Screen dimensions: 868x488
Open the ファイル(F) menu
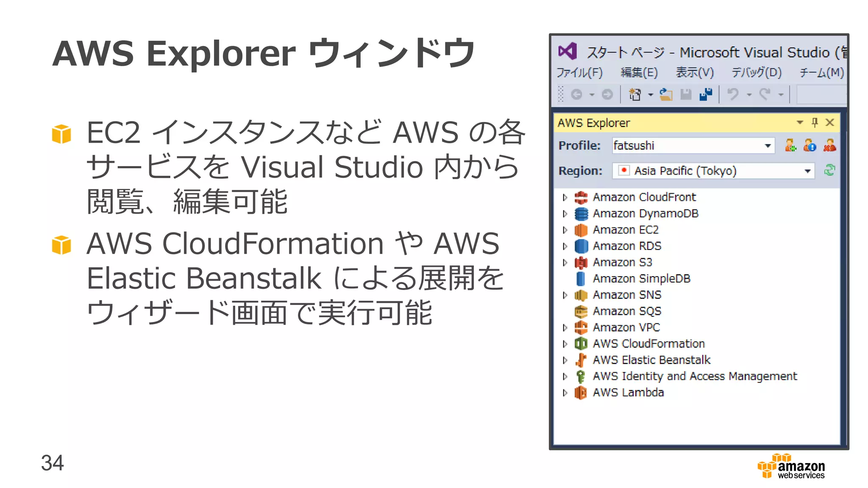point(579,73)
